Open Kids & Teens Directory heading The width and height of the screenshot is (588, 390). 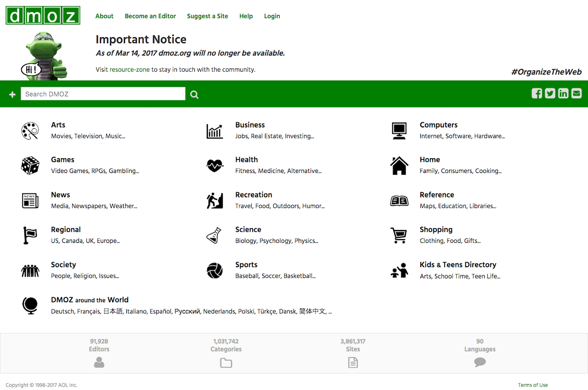pos(458,264)
